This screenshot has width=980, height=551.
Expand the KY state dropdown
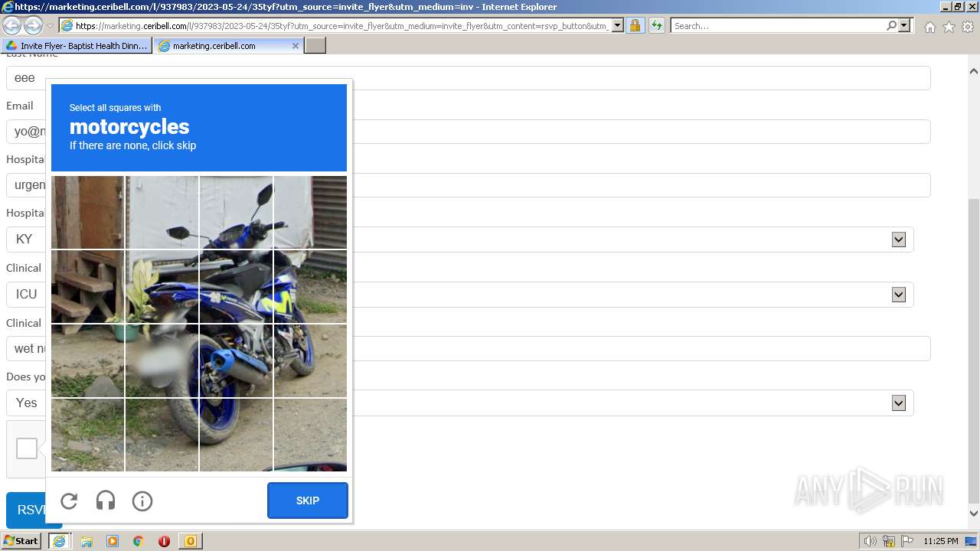click(899, 240)
